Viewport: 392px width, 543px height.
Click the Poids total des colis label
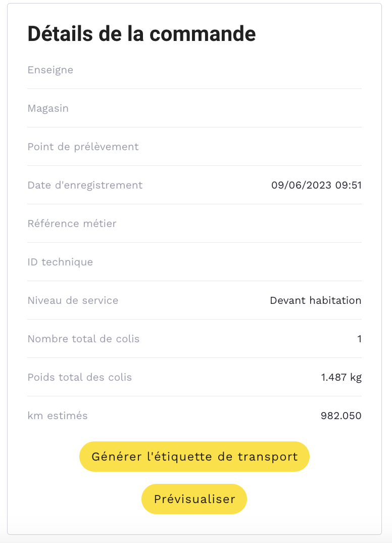tap(79, 377)
